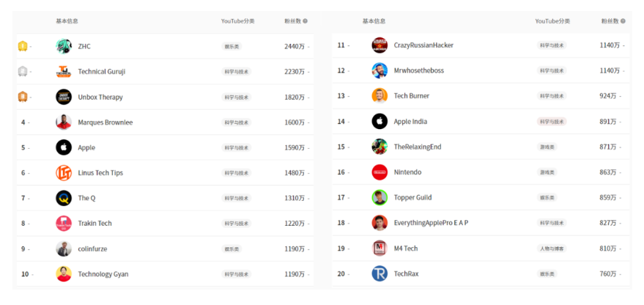Click the Trakin Tech pink logo
This screenshot has height=305, width=644.
click(x=64, y=223)
